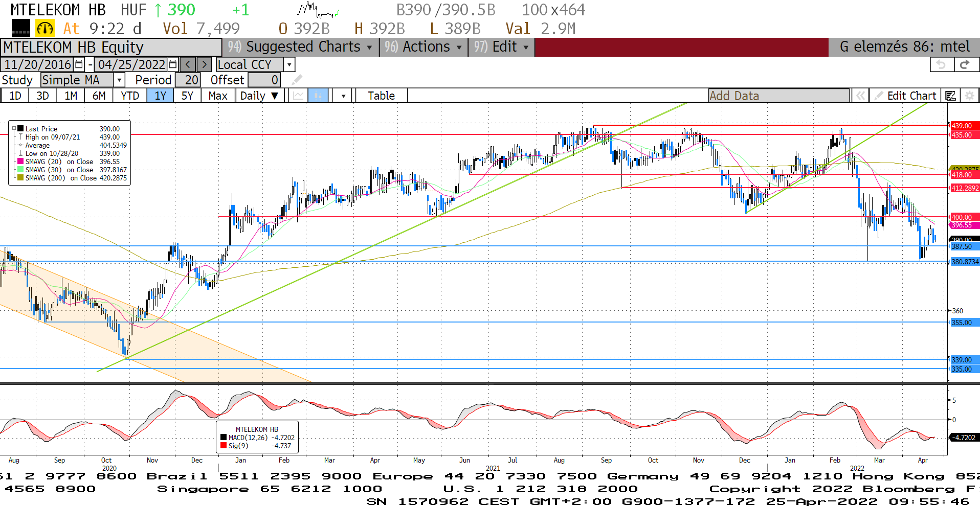
Task: Click the Edit Chart button
Action: point(905,96)
